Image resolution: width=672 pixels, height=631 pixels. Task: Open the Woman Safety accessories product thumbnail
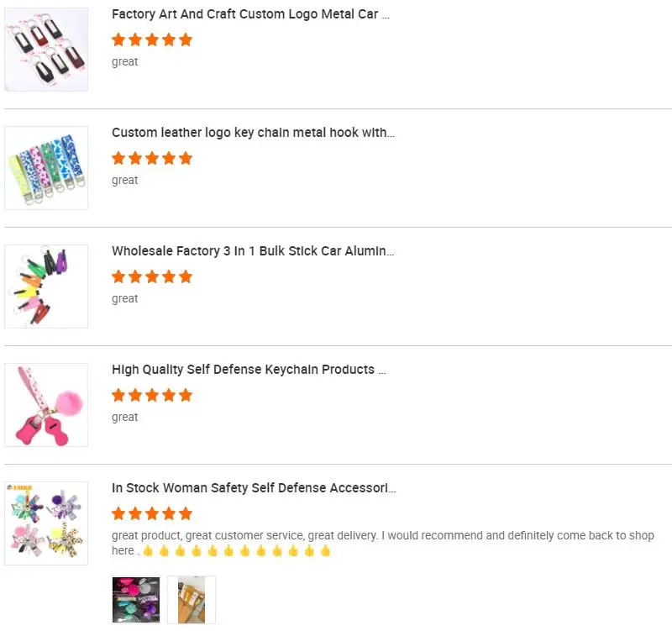tap(46, 523)
